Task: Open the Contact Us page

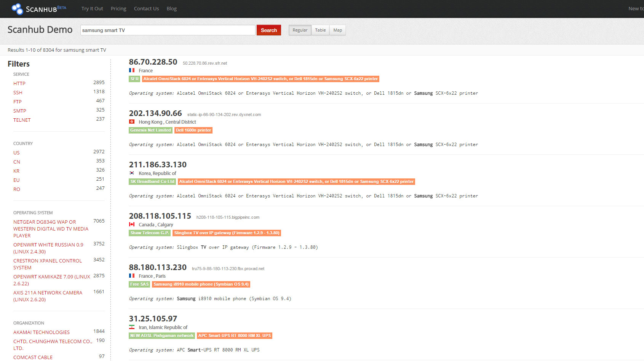Action: tap(146, 8)
